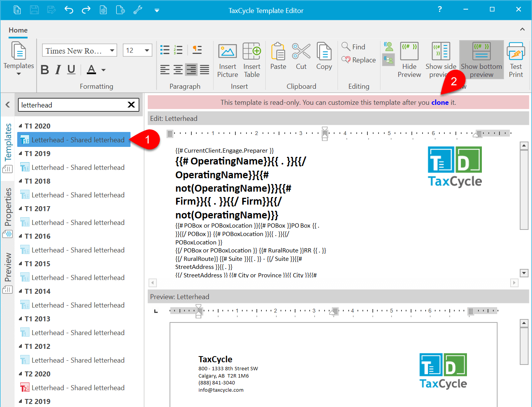The height and width of the screenshot is (407, 532).
Task: Click the save all icon in title bar
Action: point(51,10)
